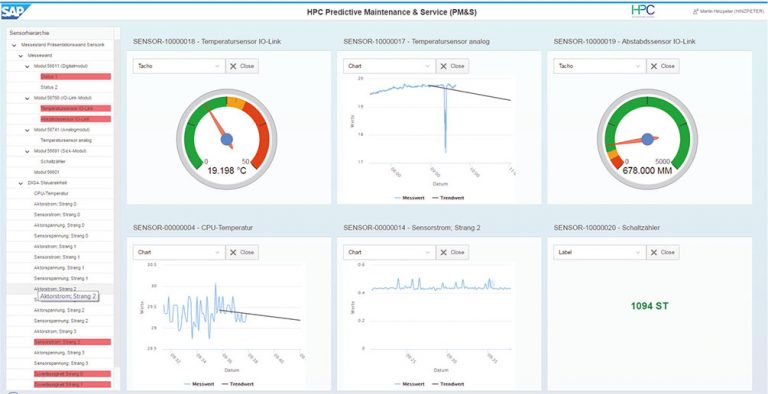The width and height of the screenshot is (768, 394).
Task: Close the Abstandssensor IO-Link panel
Action: tap(663, 66)
